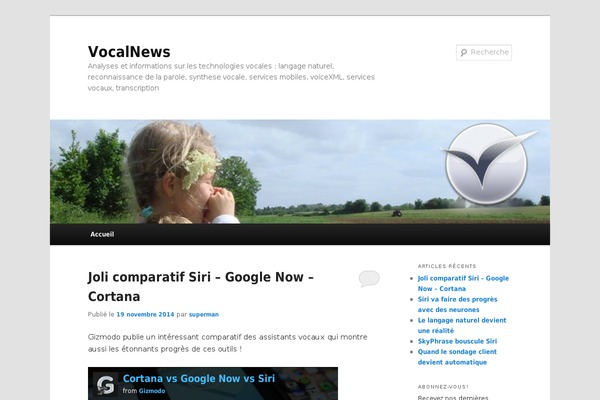Open the post title 'Joli comparatif Siri – Google Now – Cortana'
This screenshot has height=400, width=600.
pyautogui.click(x=201, y=286)
